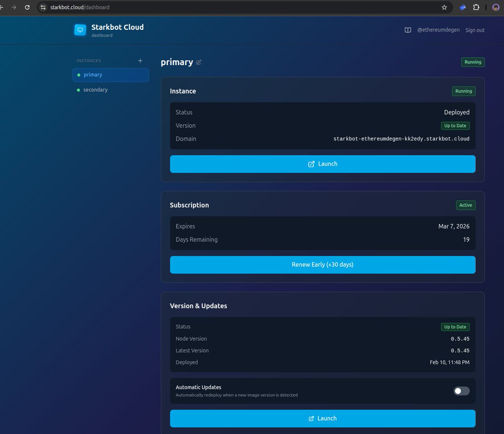504x434 pixels.
Task: Select the secondary instance
Action: [111, 90]
